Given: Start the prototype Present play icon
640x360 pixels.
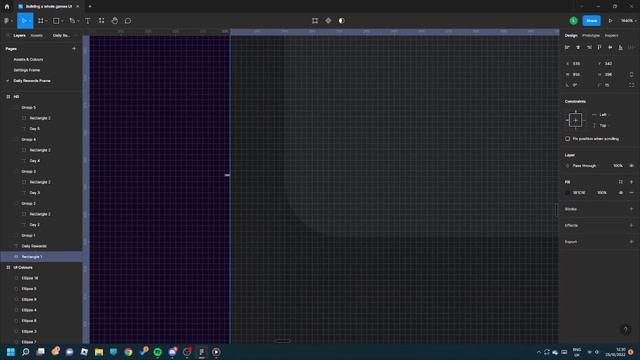Looking at the screenshot, I should coord(610,21).
